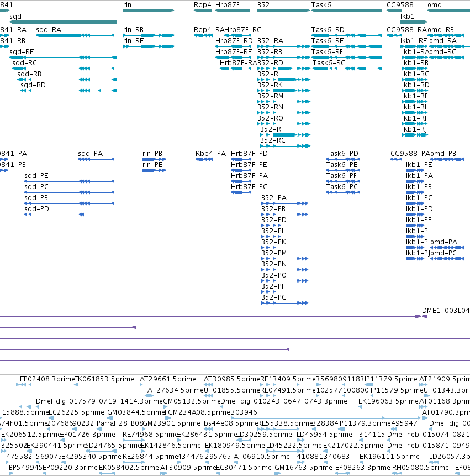470x476 pixels.
Task: Click the Task6 gene span bar
Action: 347,11
